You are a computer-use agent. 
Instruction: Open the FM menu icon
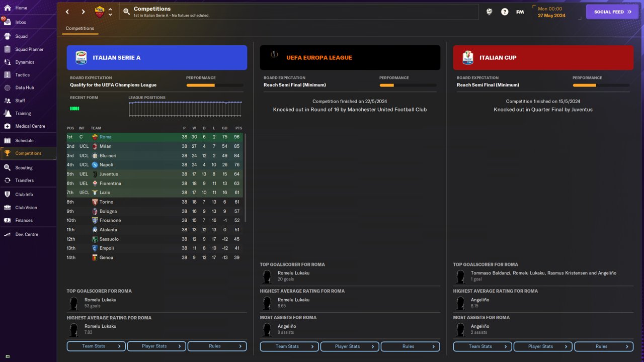click(520, 12)
